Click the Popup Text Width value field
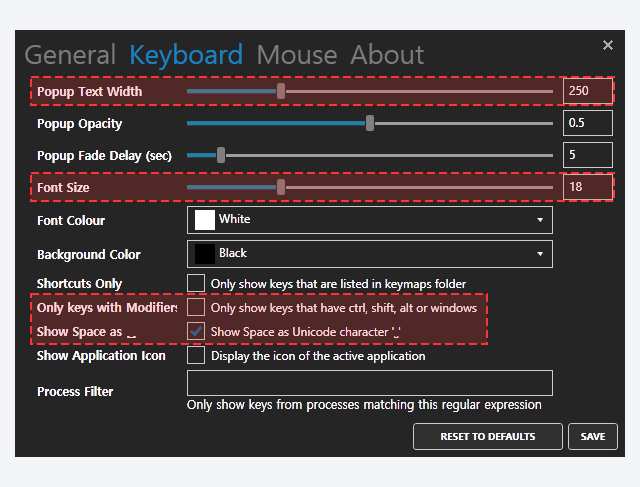 click(x=588, y=91)
